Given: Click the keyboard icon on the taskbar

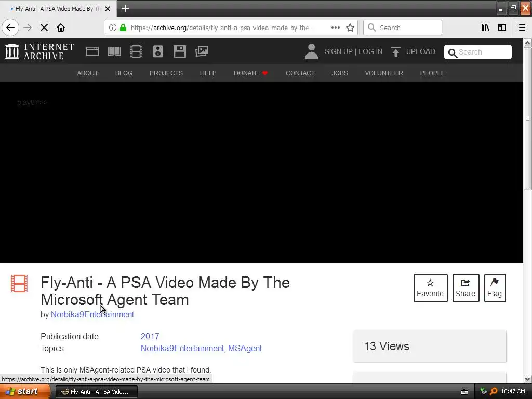Looking at the screenshot, I should click(x=464, y=392).
